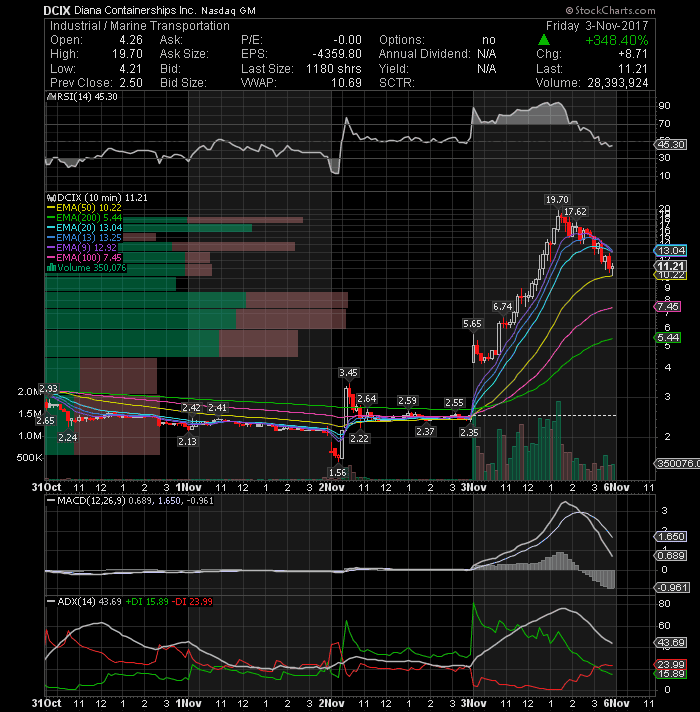The image size is (700, 712).
Task: Click the 43.69 ADX tag on right axis
Action: coord(670,643)
